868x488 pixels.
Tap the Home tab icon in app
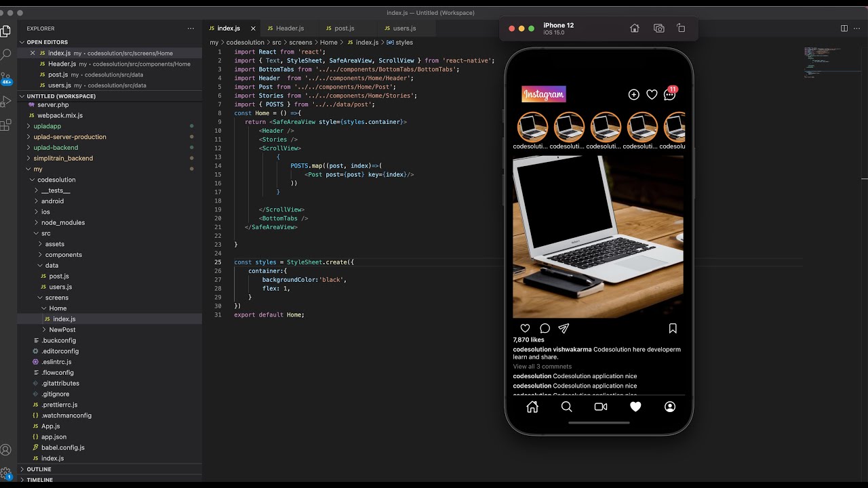[532, 407]
